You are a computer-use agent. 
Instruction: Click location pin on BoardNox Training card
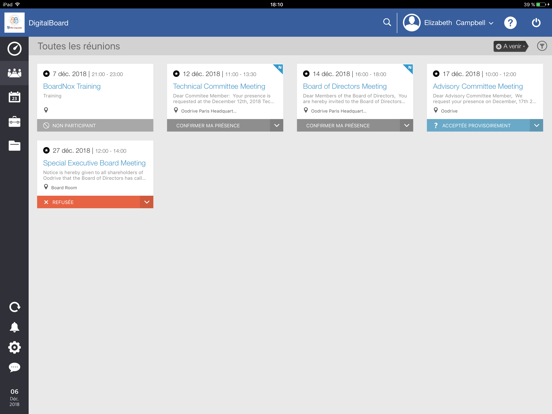[46, 110]
